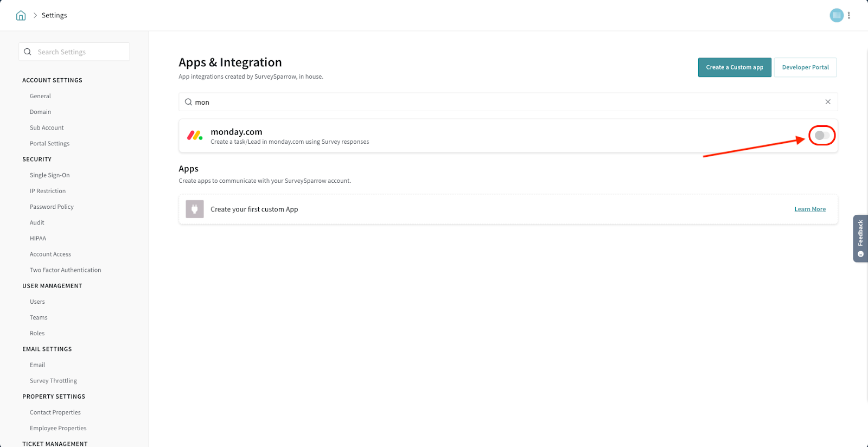Click Create a Custom app button

point(734,67)
